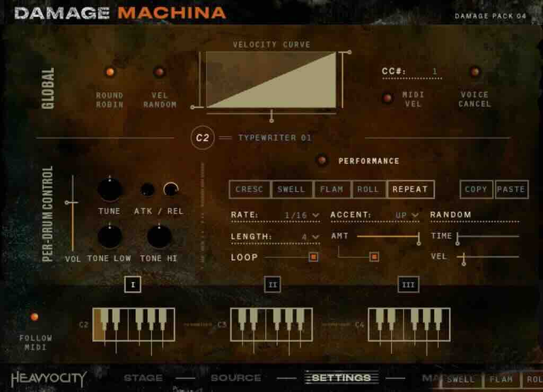543x392 pixels.
Task: Click the COPY button
Action: pyautogui.click(x=476, y=189)
